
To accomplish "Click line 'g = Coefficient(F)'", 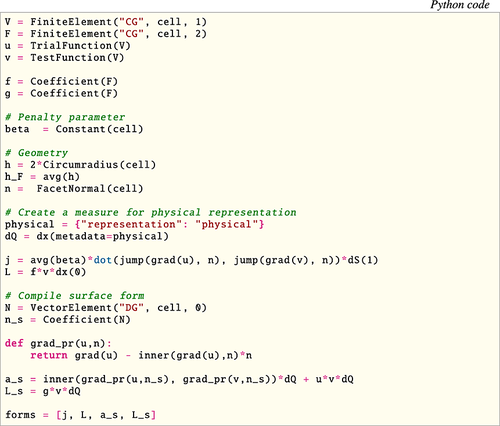I will click(x=61, y=94).
